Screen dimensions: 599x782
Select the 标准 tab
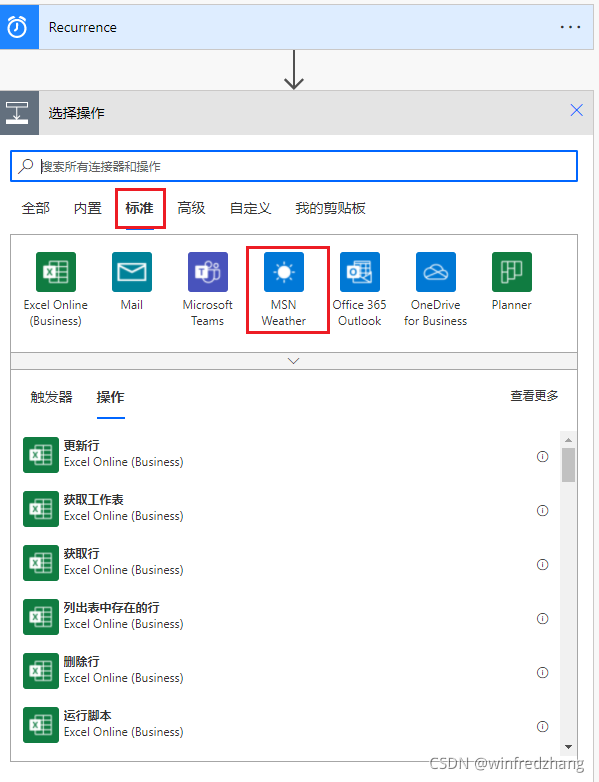(x=140, y=208)
